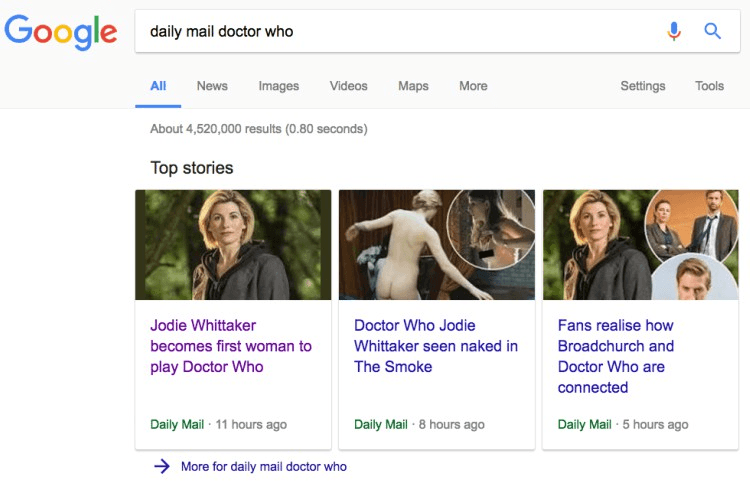The width and height of the screenshot is (750, 484).
Task: Open the Broadchurch and Doctor Who connected headline
Action: (616, 356)
